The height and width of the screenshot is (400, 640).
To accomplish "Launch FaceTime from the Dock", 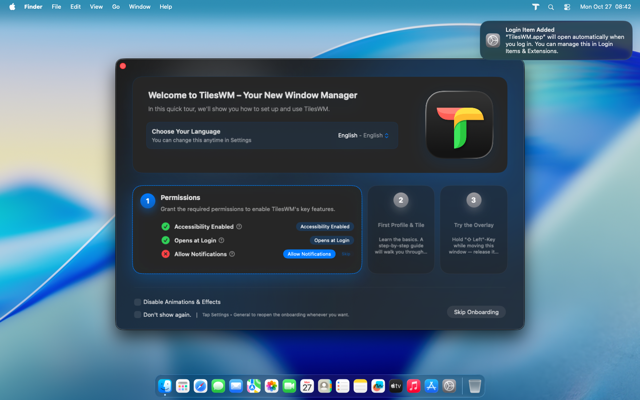I will (x=289, y=386).
